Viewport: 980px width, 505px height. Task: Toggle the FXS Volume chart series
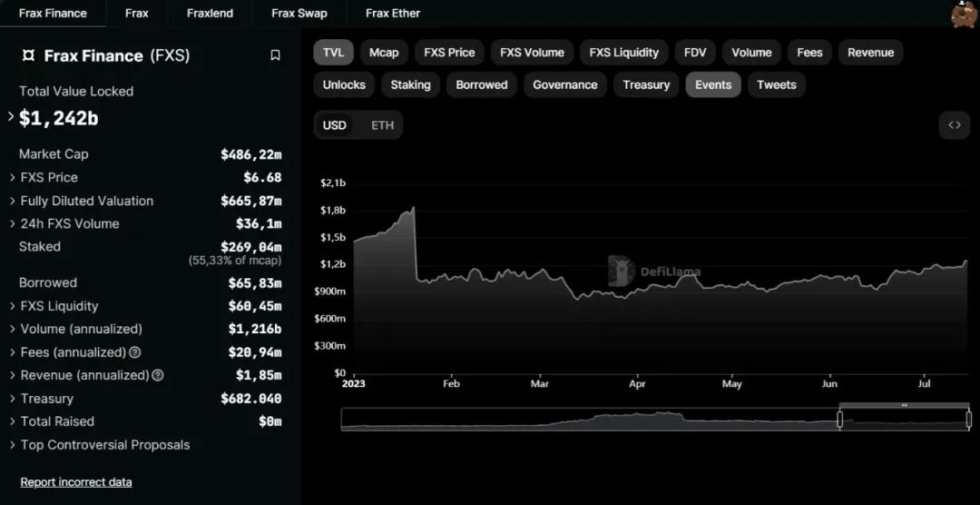pyautogui.click(x=532, y=53)
